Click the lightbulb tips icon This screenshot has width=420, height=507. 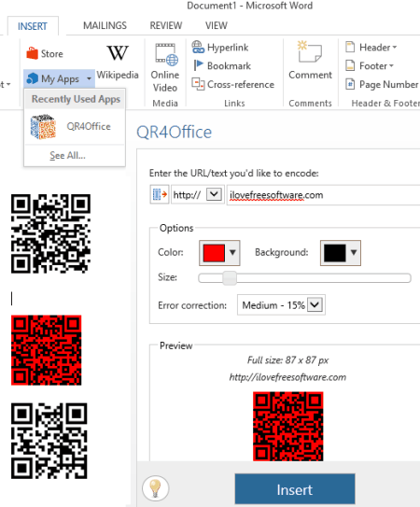[x=155, y=487]
